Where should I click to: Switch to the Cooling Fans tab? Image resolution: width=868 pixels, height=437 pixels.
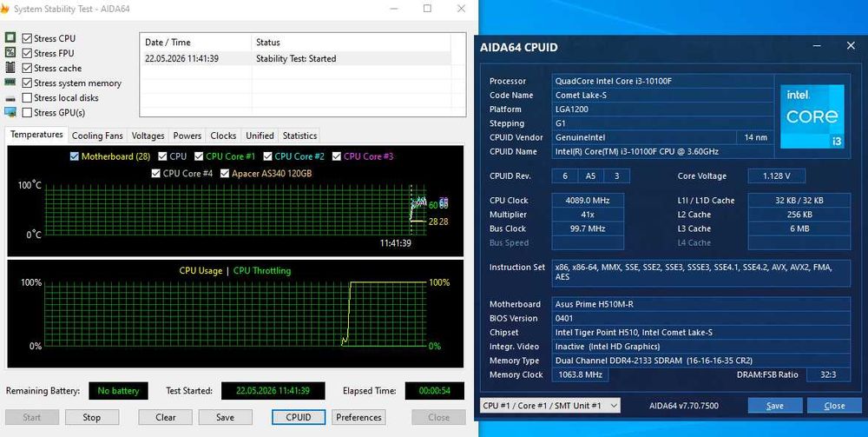pos(97,136)
